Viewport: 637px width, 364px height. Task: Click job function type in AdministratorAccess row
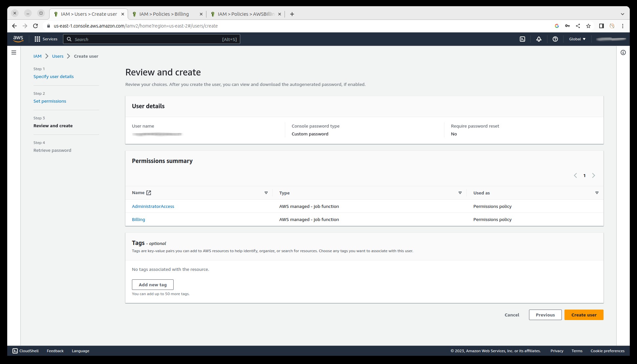tap(309, 206)
